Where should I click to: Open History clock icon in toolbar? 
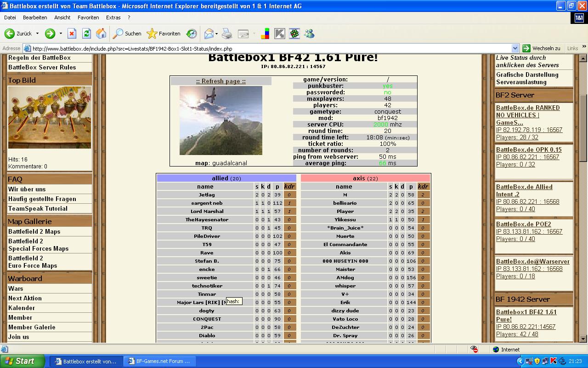click(192, 34)
